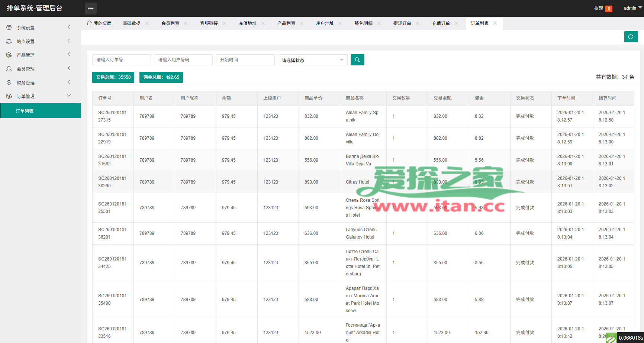This screenshot has height=343, width=644.
Task: Click the 开始时间 date field
Action: click(x=245, y=60)
